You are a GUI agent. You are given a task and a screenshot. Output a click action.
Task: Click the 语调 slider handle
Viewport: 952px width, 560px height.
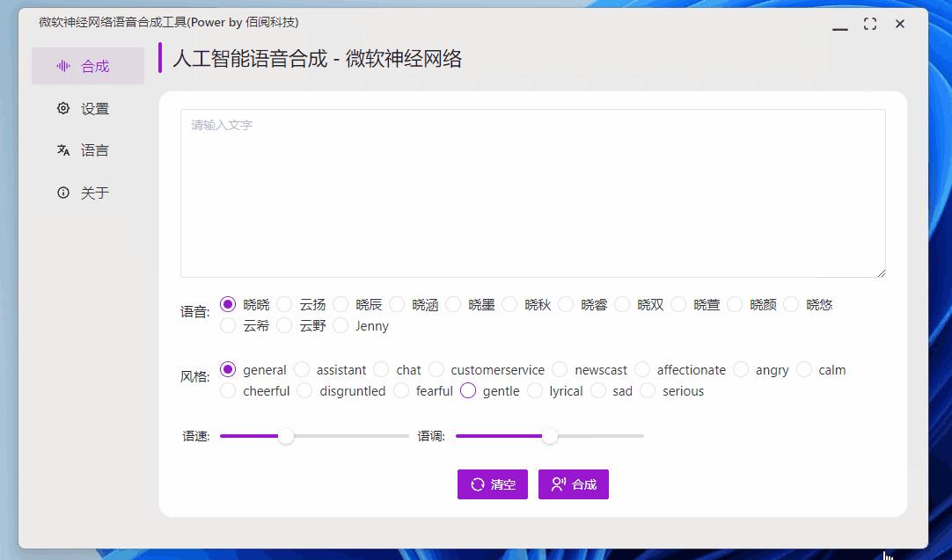(551, 436)
